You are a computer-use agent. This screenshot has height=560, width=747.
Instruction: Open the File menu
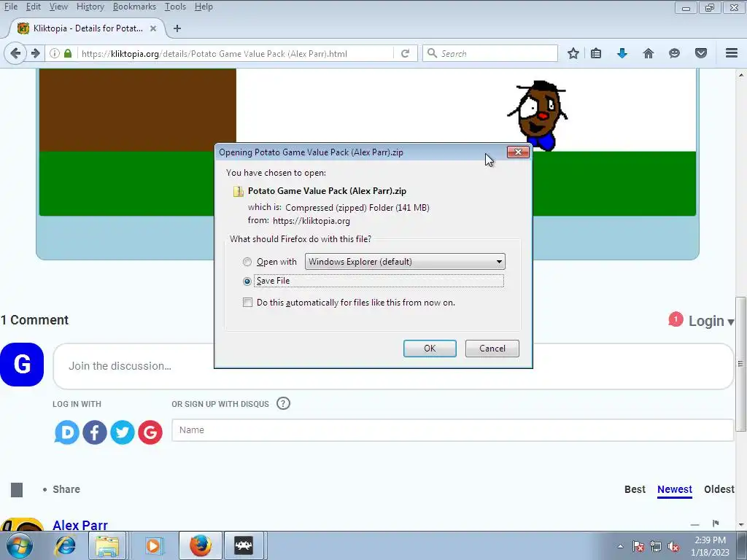(x=10, y=7)
